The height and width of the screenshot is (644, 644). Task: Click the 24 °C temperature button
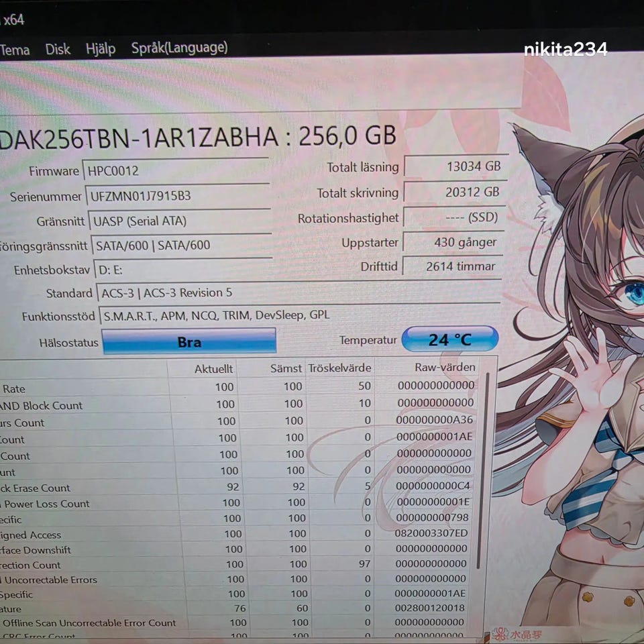(449, 339)
